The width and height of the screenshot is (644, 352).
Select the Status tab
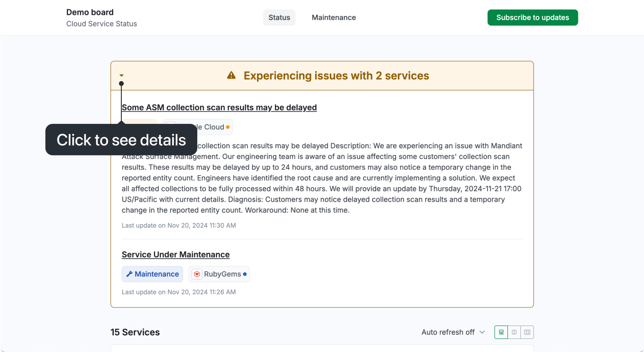(279, 18)
